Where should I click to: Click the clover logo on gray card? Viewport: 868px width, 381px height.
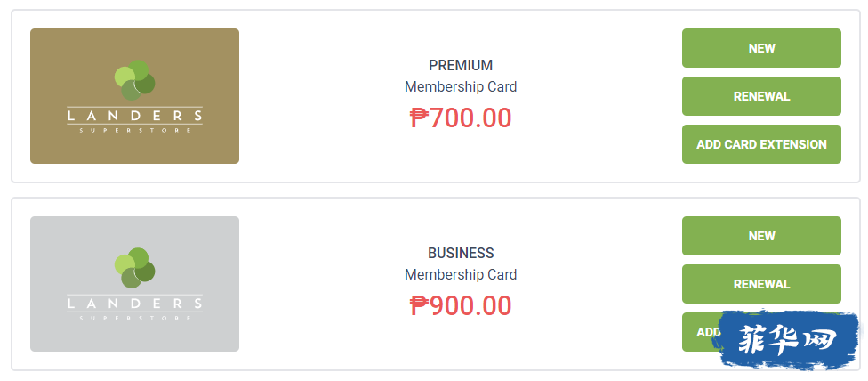point(134,268)
